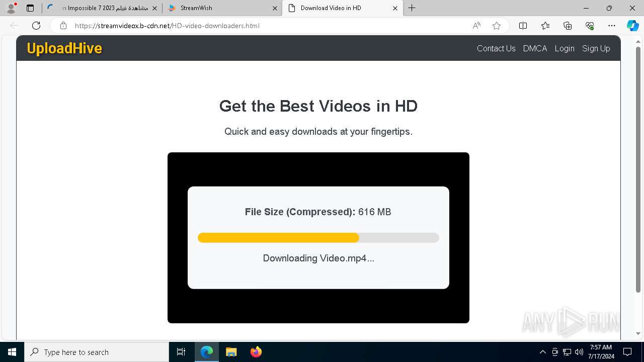Open the notification center icon
The image size is (644, 362).
coord(627,352)
